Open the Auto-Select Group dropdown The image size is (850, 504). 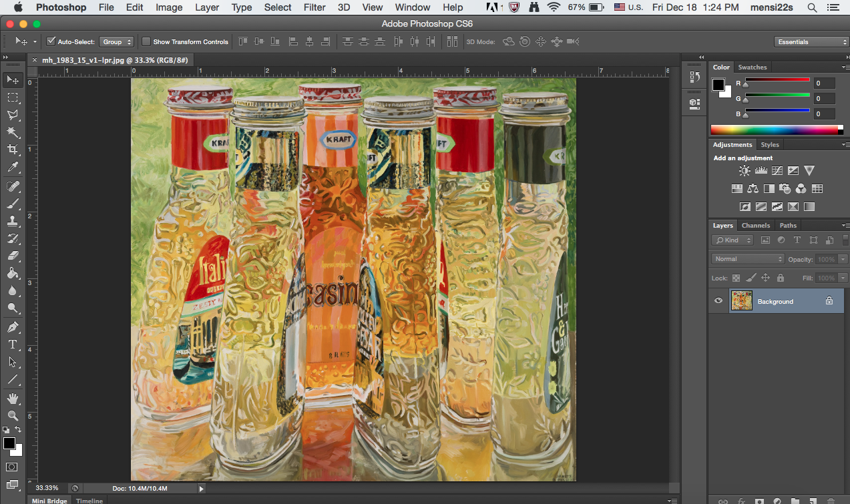117,41
